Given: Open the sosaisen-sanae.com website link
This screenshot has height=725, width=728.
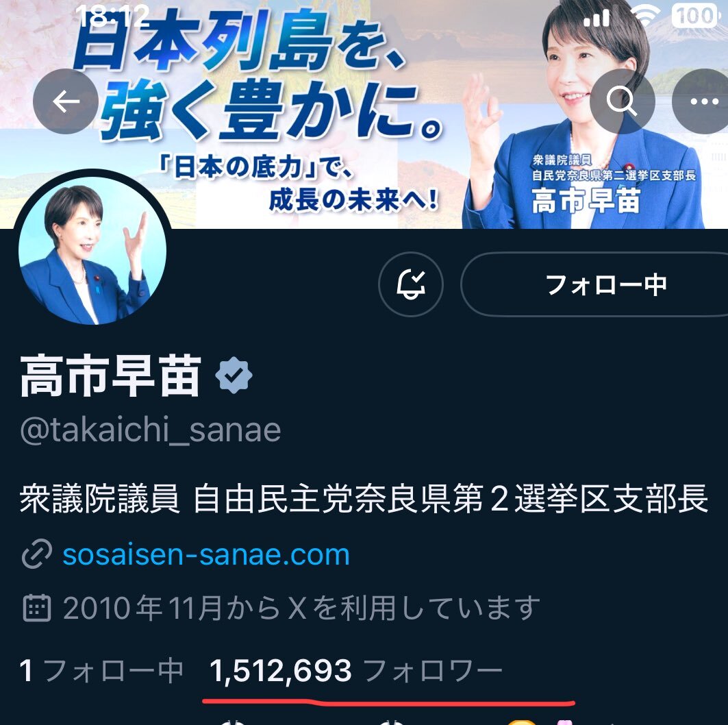Looking at the screenshot, I should pos(206,554).
